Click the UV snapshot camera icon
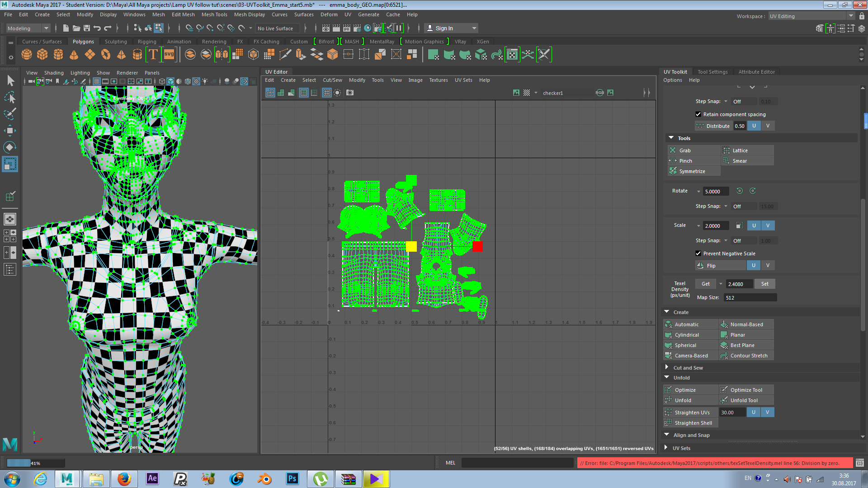 click(x=350, y=93)
